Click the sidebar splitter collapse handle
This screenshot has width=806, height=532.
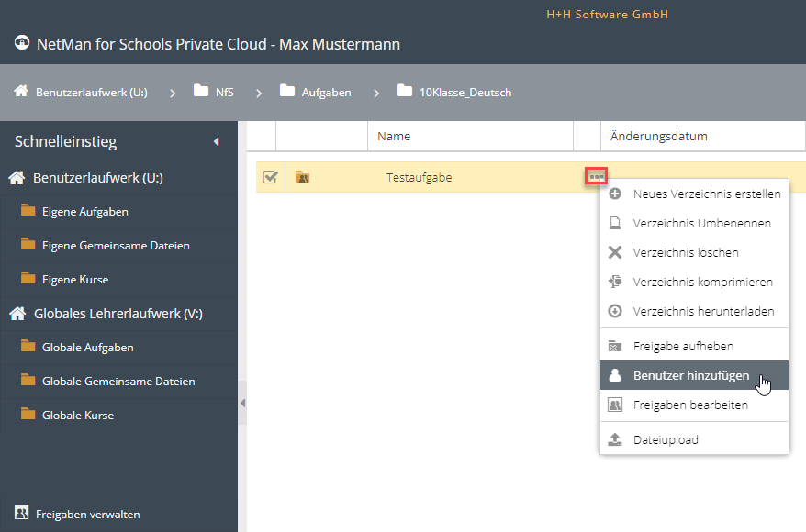(x=242, y=404)
